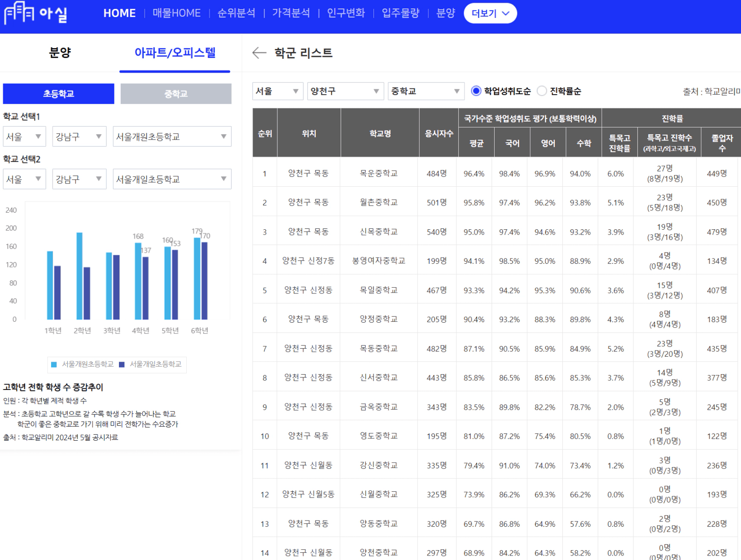Image resolution: width=741 pixels, height=560 pixels.
Task: Select the 아파트/오피스텔 tab
Action: pyautogui.click(x=175, y=53)
